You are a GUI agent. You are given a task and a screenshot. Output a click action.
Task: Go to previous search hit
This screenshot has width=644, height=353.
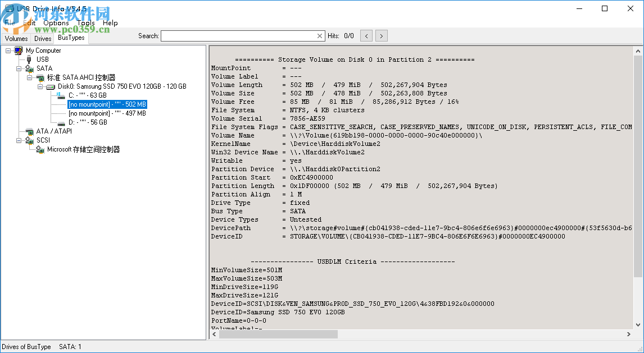[366, 36]
